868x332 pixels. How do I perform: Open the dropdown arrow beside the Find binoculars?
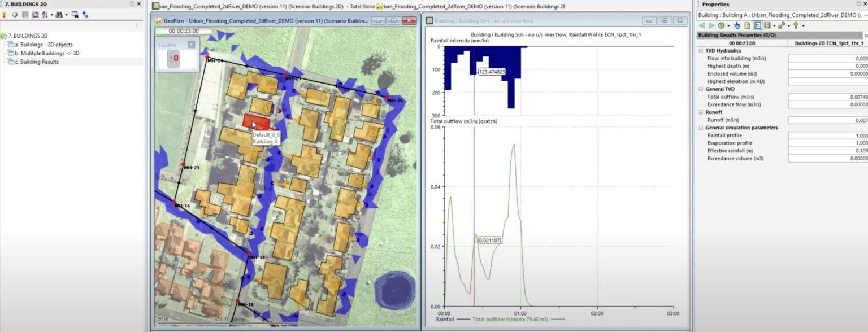tap(66, 14)
